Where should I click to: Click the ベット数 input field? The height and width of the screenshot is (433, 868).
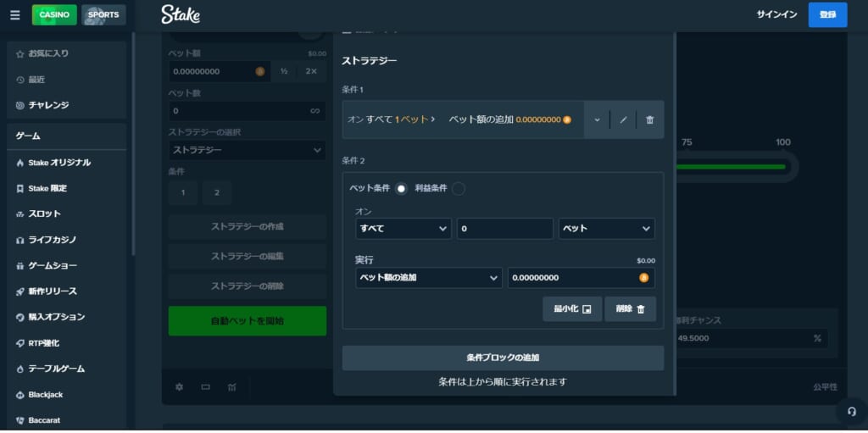(248, 111)
